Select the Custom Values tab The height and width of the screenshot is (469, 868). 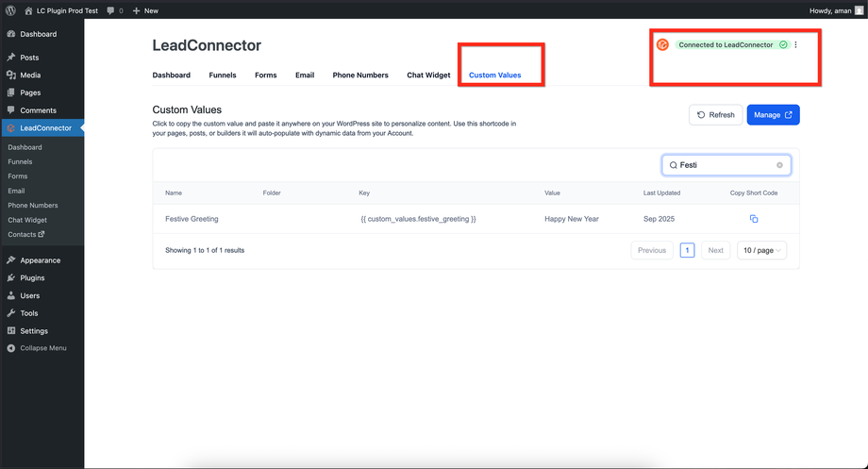click(495, 75)
